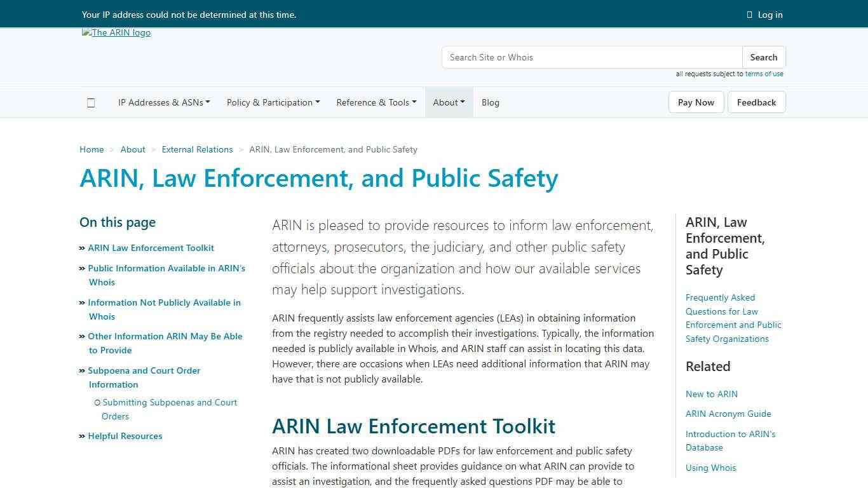This screenshot has width=868, height=488.
Task: Click the lock icon beside Log in
Action: click(749, 15)
